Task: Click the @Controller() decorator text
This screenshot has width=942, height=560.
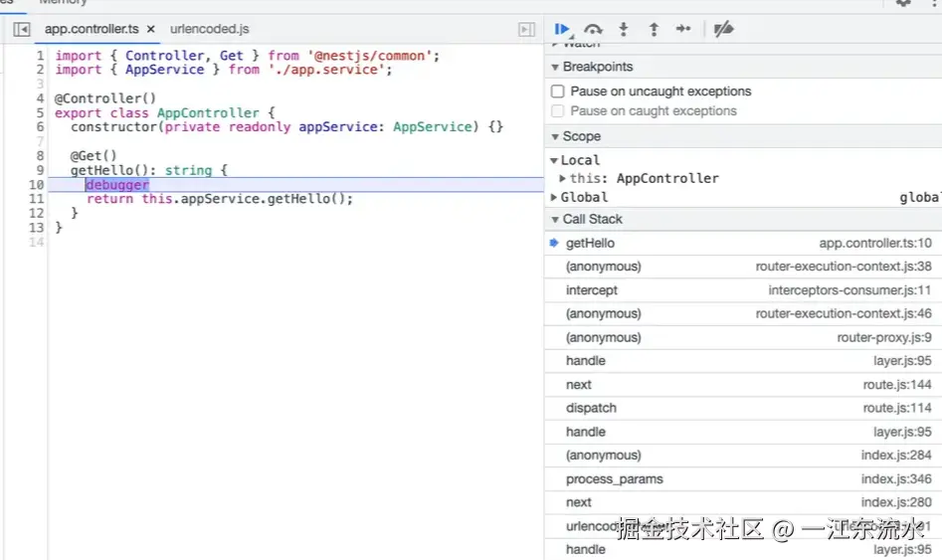Action: [x=105, y=98]
